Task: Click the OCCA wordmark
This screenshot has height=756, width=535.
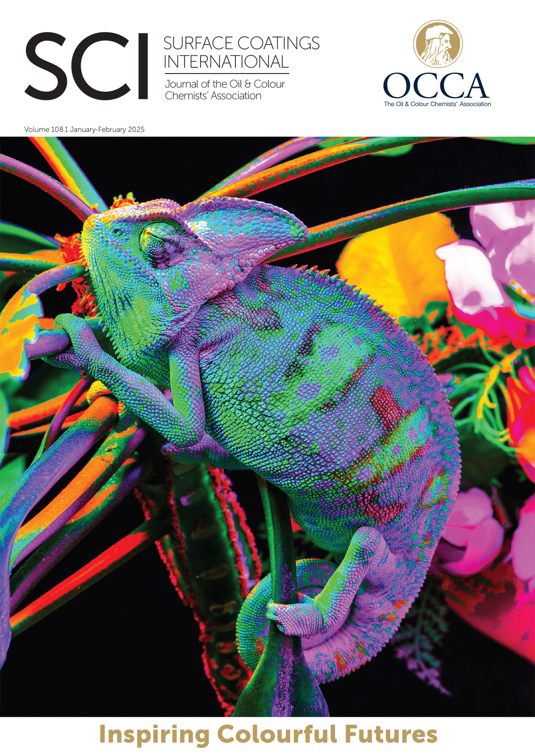Action: pos(436,86)
